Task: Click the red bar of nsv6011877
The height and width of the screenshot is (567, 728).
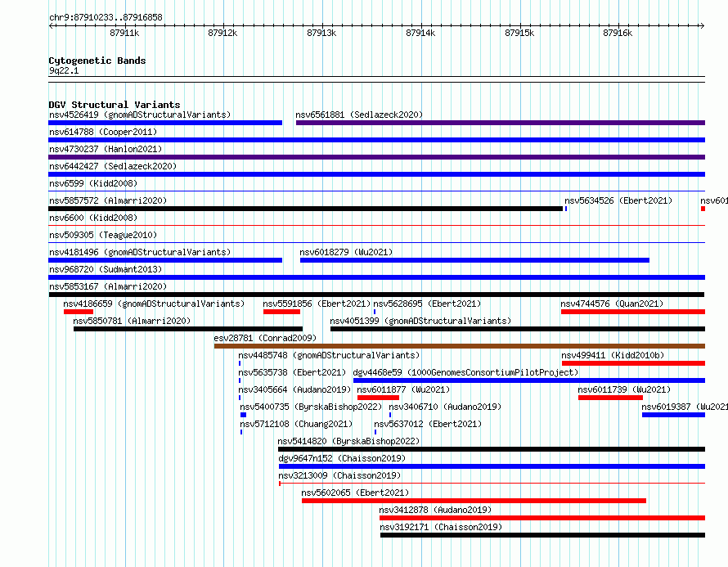Action: click(x=378, y=398)
